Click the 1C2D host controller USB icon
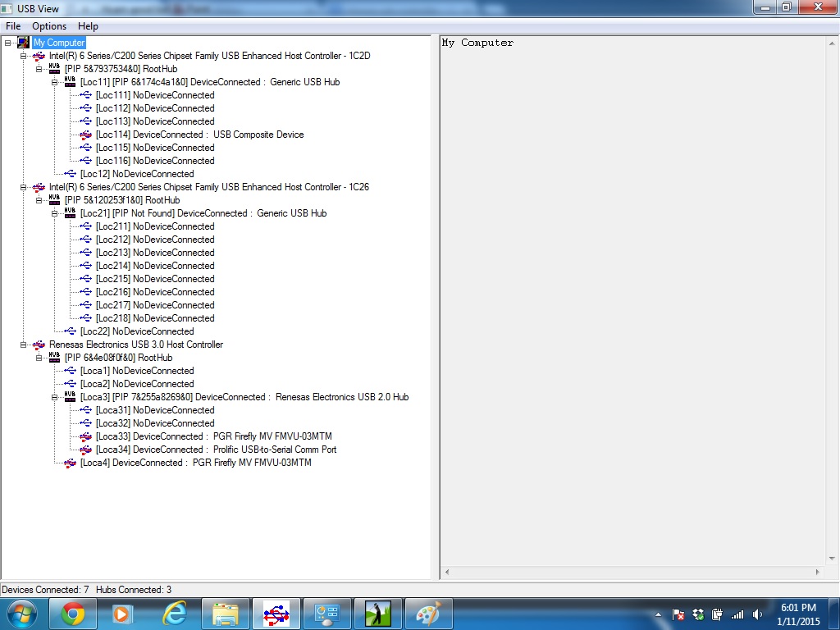The width and height of the screenshot is (840, 630). (x=39, y=56)
